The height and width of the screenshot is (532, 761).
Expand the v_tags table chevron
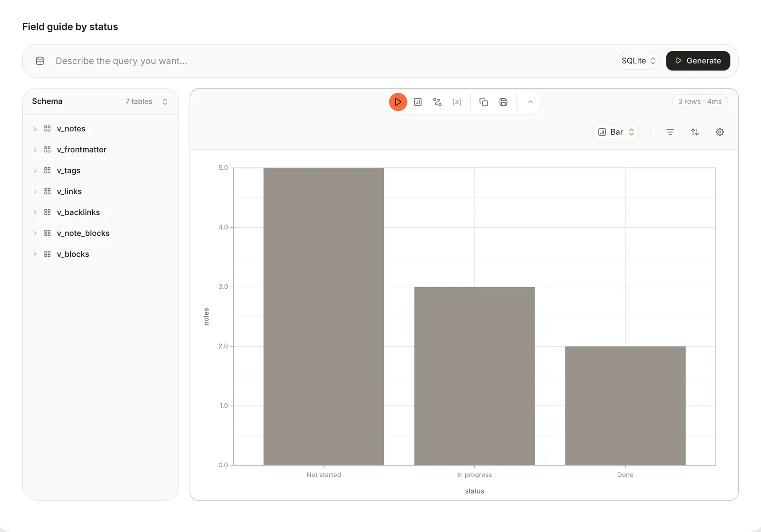(35, 171)
